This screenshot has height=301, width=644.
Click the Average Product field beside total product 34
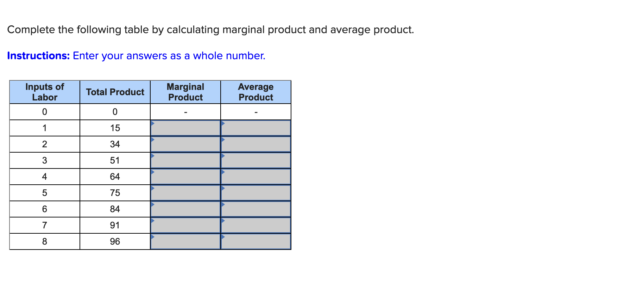coord(255,144)
